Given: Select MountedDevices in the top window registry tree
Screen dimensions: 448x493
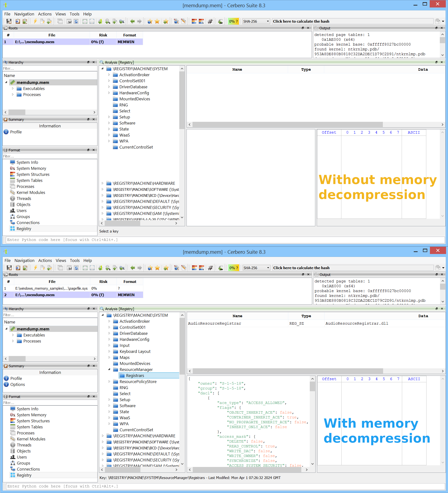Looking at the screenshot, I should pos(135,99).
